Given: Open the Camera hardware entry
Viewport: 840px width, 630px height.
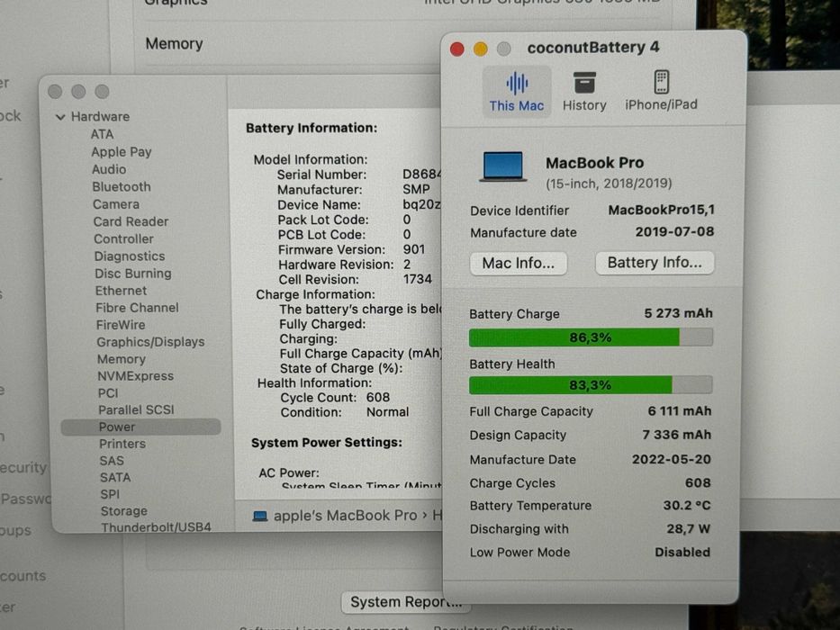Looking at the screenshot, I should [x=116, y=204].
